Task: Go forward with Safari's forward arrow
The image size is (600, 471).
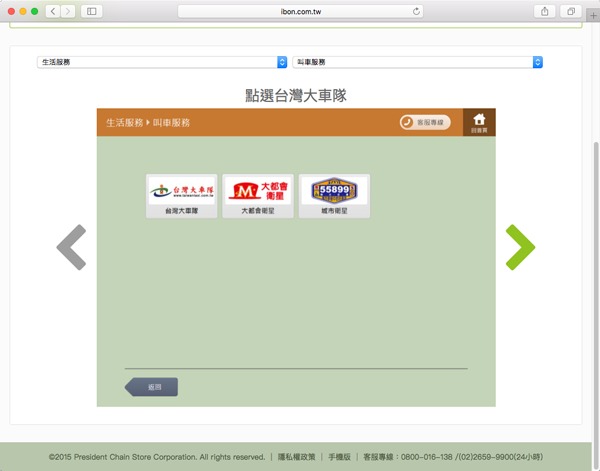Action: coord(67,11)
